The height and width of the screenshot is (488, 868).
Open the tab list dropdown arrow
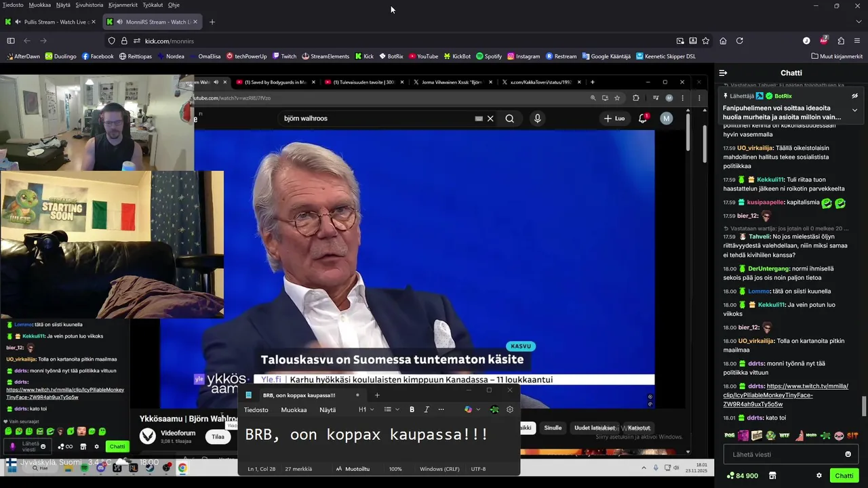(x=857, y=22)
